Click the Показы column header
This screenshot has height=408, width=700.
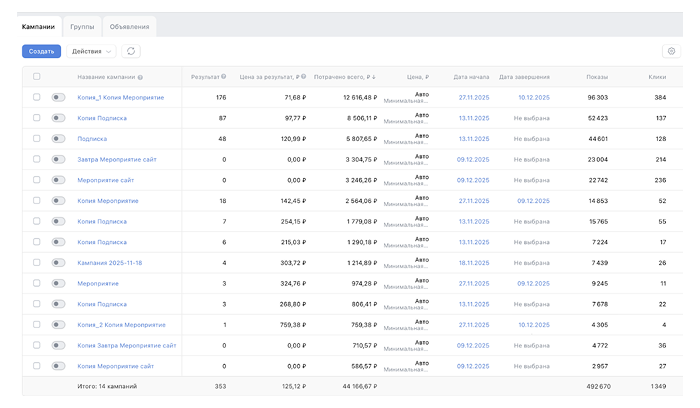click(x=596, y=77)
